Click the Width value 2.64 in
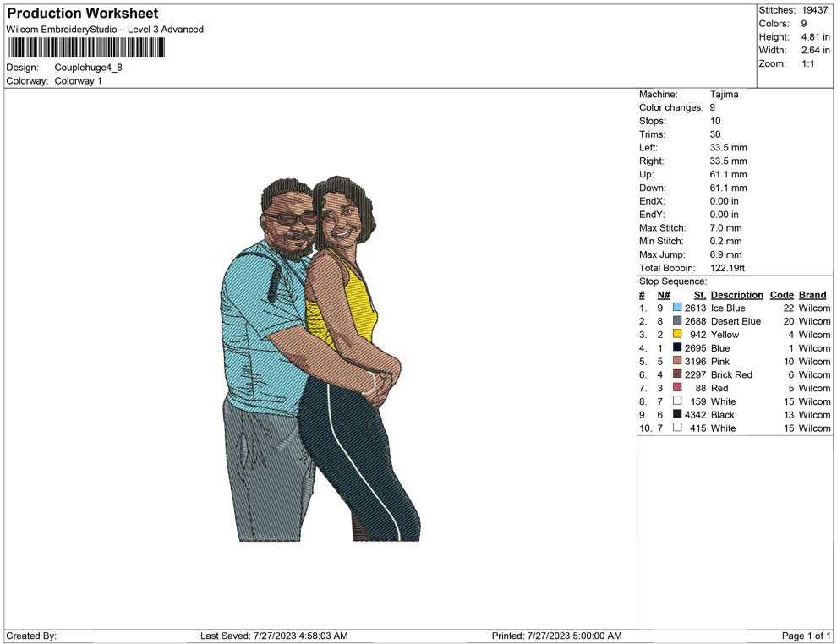The image size is (837, 644). 815,50
